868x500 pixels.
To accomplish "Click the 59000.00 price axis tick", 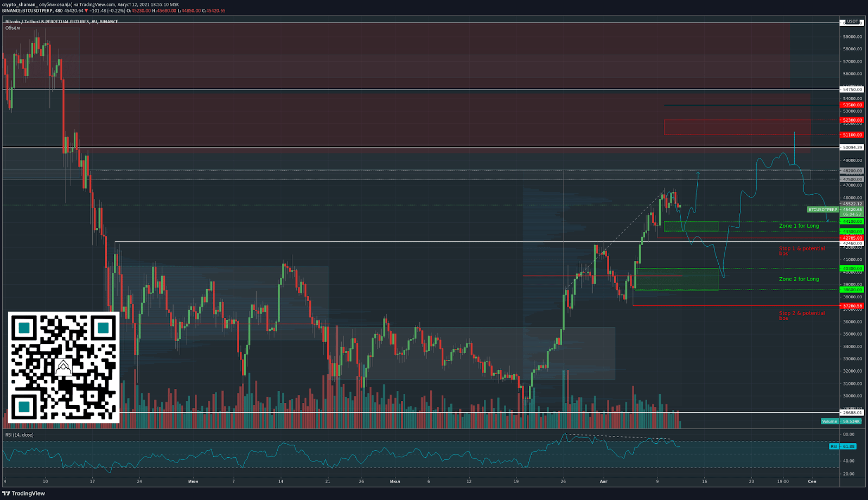I will click(852, 36).
